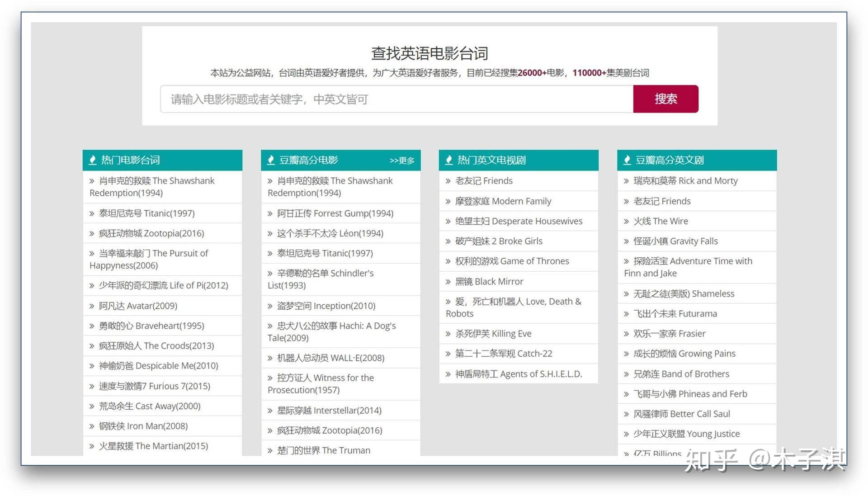Open 楚门的世界 The Truman link
The height and width of the screenshot is (496, 868).
(x=324, y=450)
